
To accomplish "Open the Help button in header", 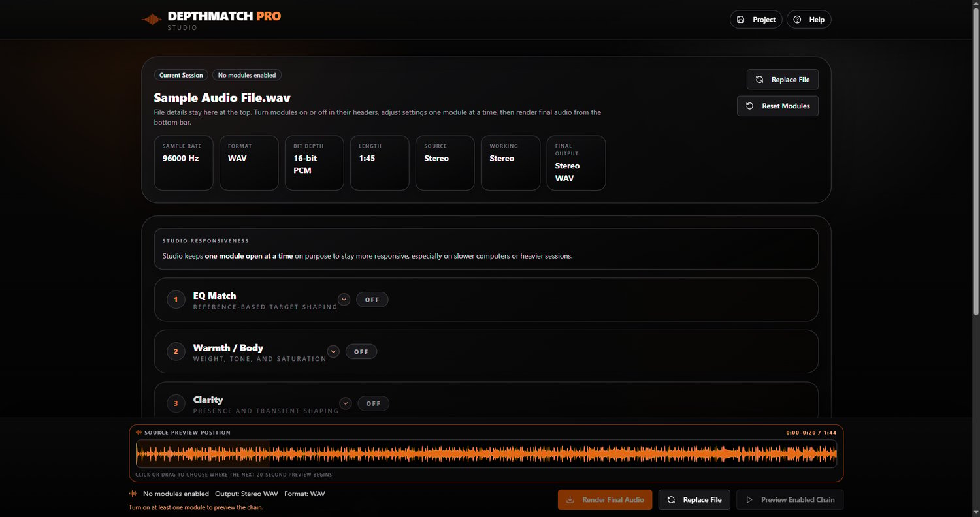I will [x=809, y=20].
